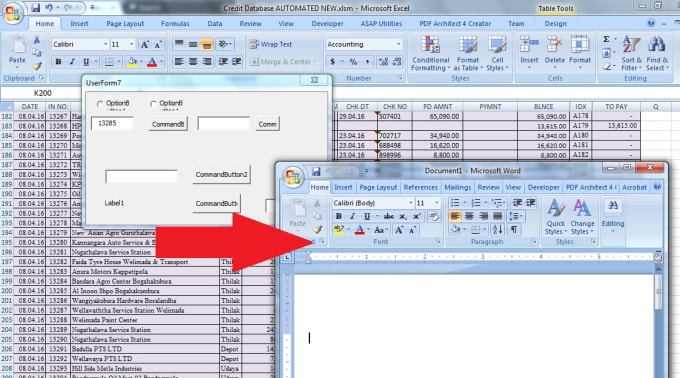Click Word Office button
Image resolution: width=680 pixels, height=378 pixels.
(293, 177)
